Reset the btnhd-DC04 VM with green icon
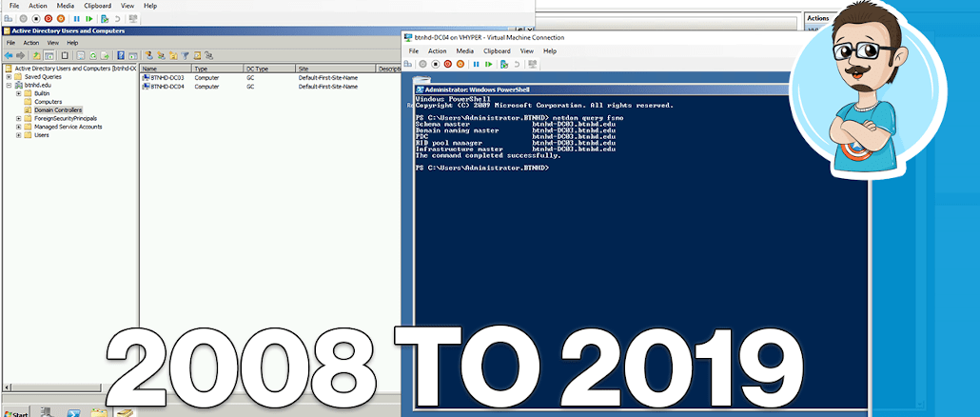The width and height of the screenshot is (980, 417). point(489,64)
